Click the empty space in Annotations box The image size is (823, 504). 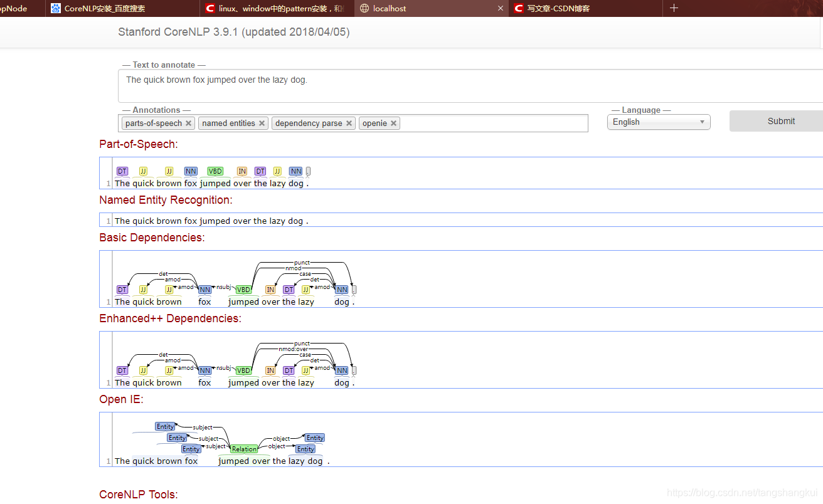click(x=494, y=123)
